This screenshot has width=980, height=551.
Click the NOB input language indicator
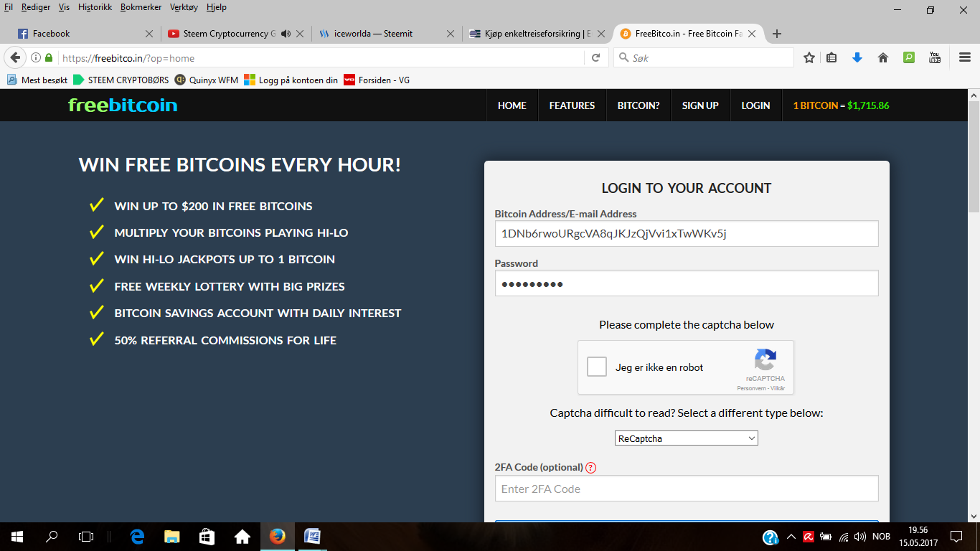[x=882, y=537]
